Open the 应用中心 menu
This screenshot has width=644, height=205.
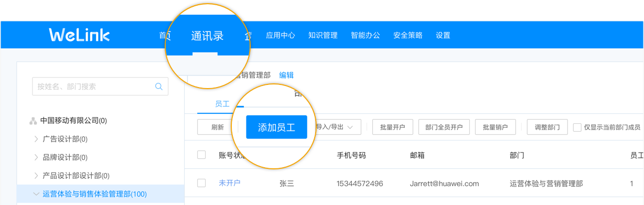tap(281, 35)
